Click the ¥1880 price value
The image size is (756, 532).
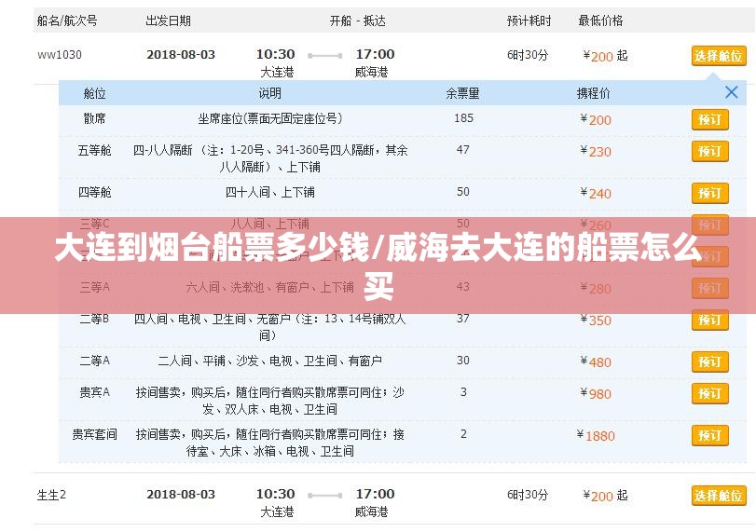(596, 436)
